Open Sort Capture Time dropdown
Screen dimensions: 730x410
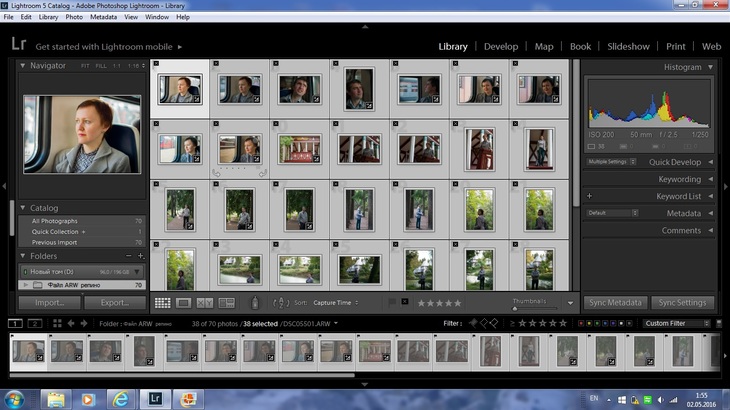tap(336, 302)
